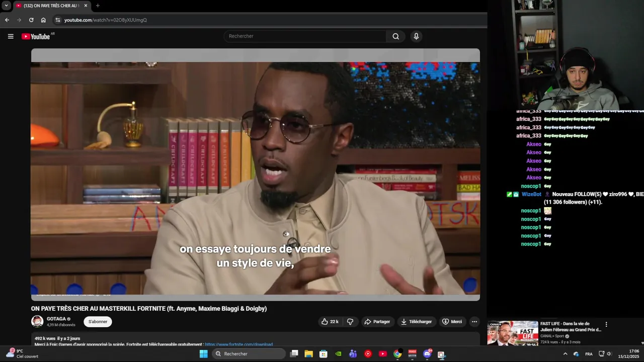Click the video player to pause

click(x=255, y=174)
